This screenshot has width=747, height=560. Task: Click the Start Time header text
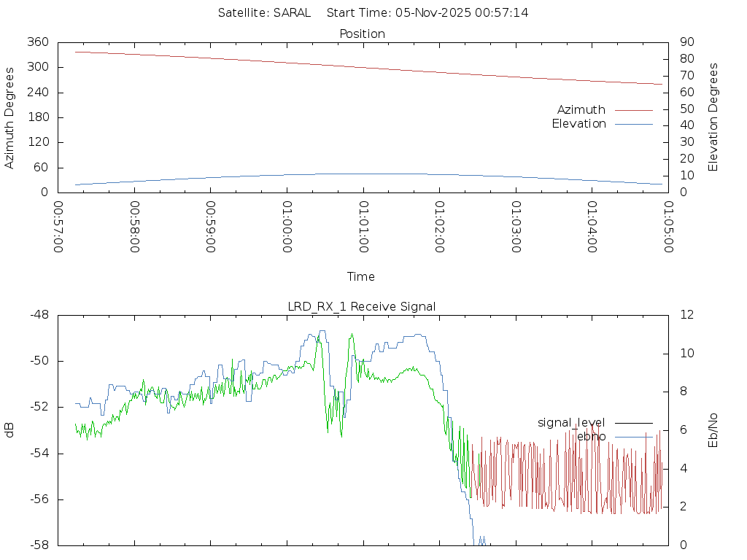pyautogui.click(x=427, y=12)
